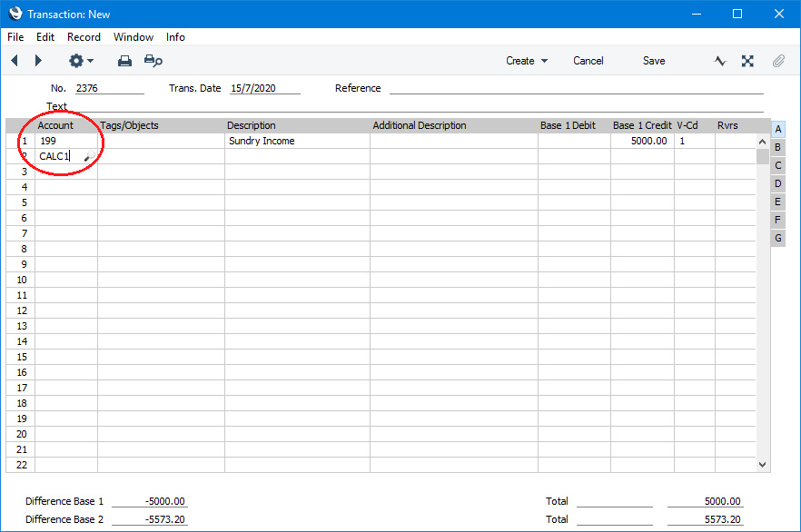This screenshot has width=801, height=532.
Task: Open the Edit menu
Action: [x=45, y=37]
